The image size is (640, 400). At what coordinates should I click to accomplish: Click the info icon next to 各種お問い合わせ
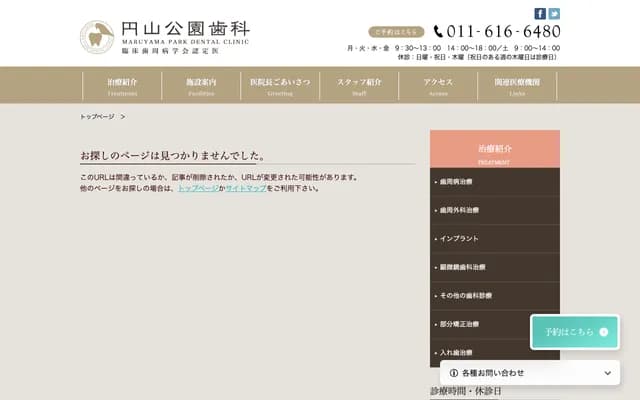coord(453,373)
